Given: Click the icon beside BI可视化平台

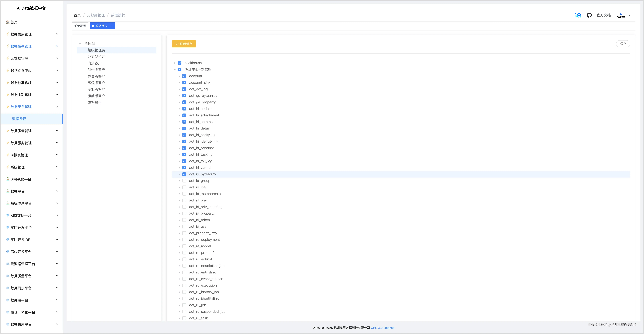Looking at the screenshot, I should tap(8, 179).
